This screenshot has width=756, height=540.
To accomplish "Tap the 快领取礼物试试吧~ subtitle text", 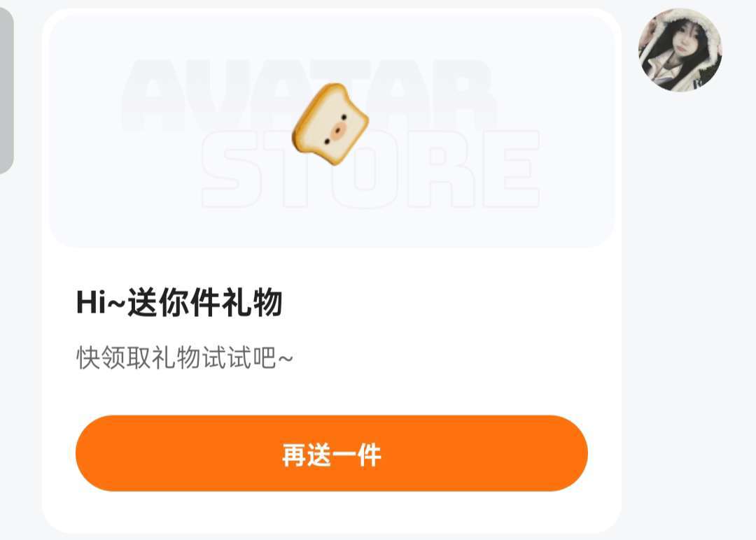I will point(185,357).
